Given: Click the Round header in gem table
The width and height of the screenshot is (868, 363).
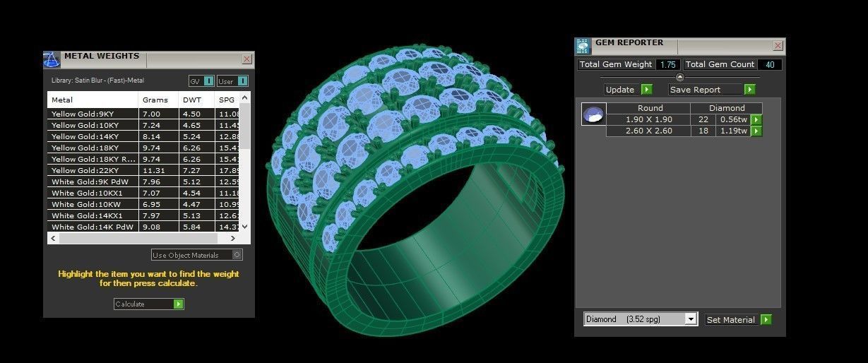Looking at the screenshot, I should pos(650,108).
